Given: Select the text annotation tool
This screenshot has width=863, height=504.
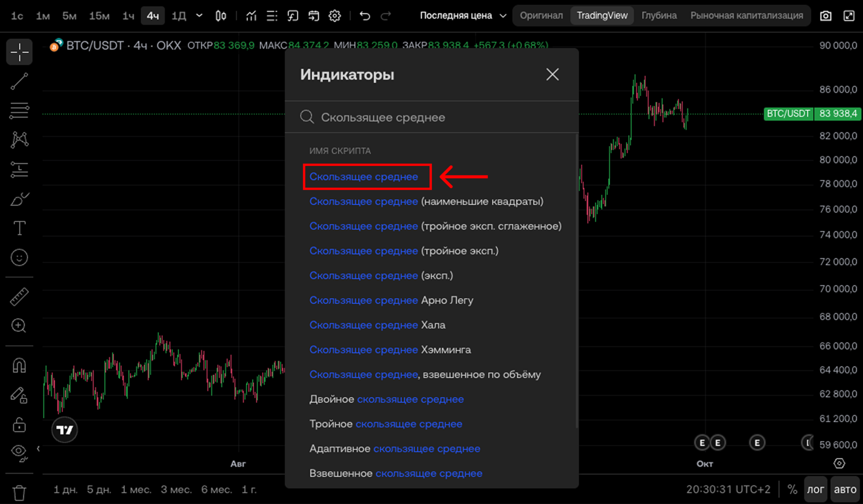Looking at the screenshot, I should pyautogui.click(x=19, y=228).
